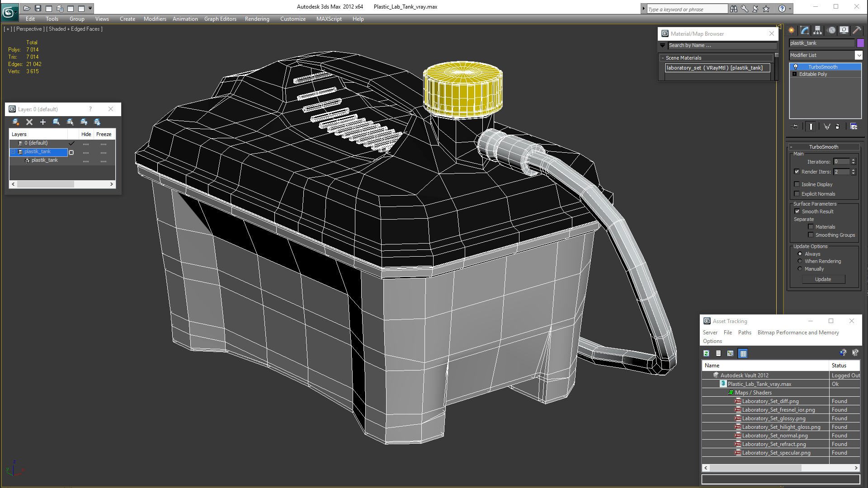This screenshot has width=868, height=488.
Task: Click the Hide column header in Layers
Action: 86,134
